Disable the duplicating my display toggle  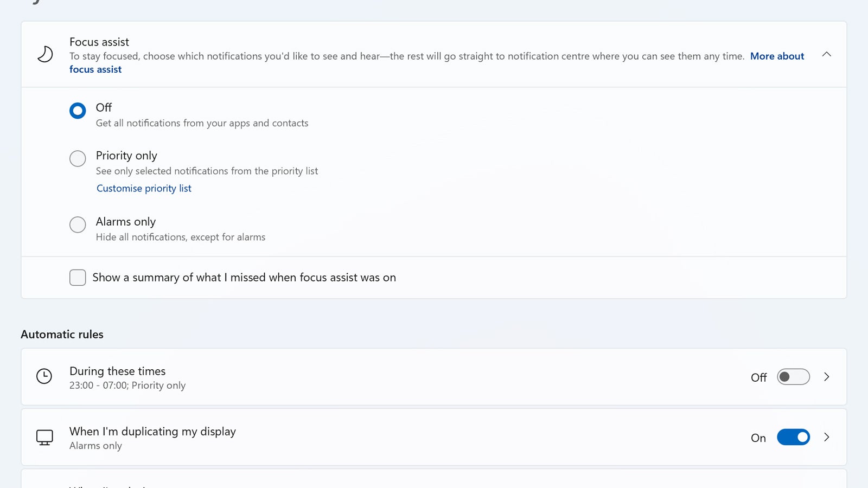[x=793, y=437]
